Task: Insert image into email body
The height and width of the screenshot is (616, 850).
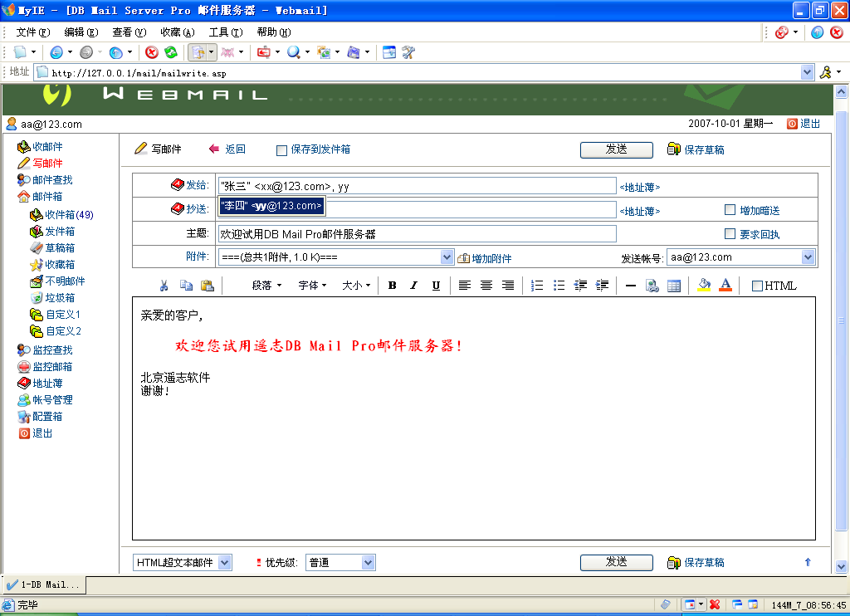Action: (x=652, y=286)
